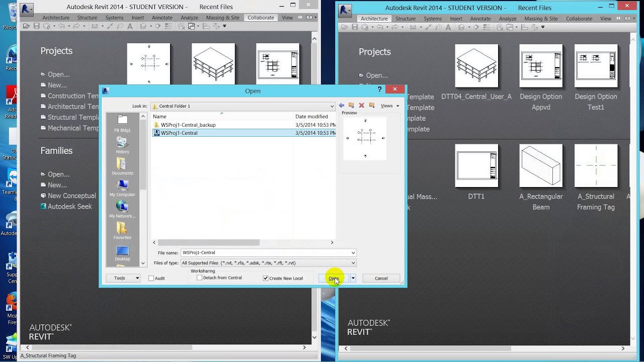The height and width of the screenshot is (362, 644).
Task: Open Design Option Test1 thumbnail in right window
Action: [x=596, y=66]
